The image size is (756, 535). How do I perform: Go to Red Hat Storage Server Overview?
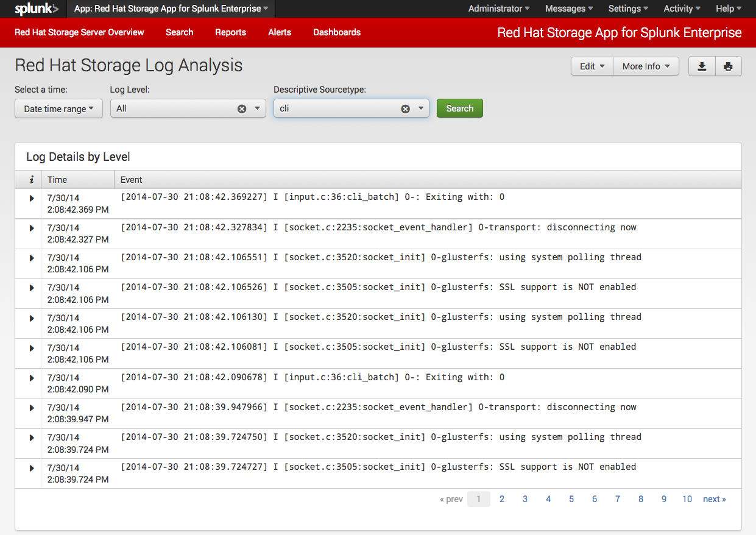tap(79, 32)
